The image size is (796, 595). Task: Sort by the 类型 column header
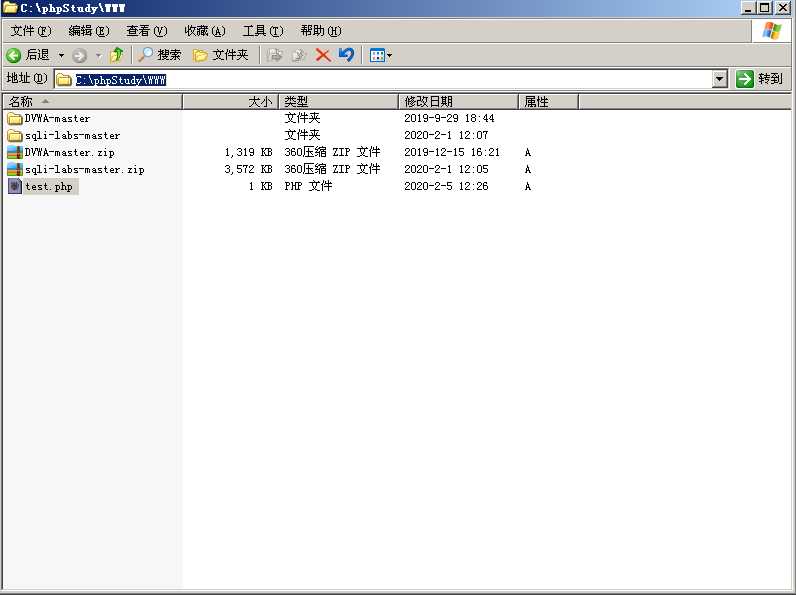339,102
